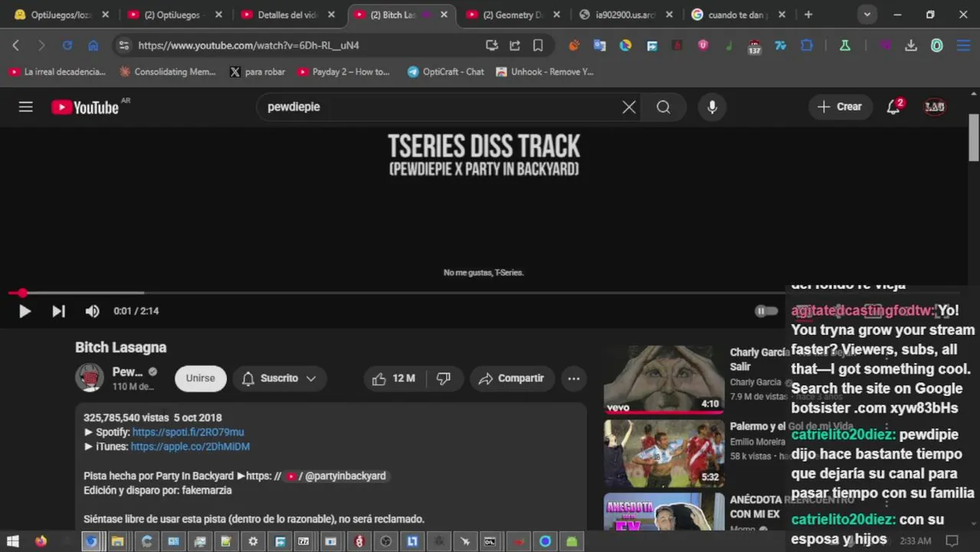
Task: Go to YouTube home via the logo
Action: (85, 107)
